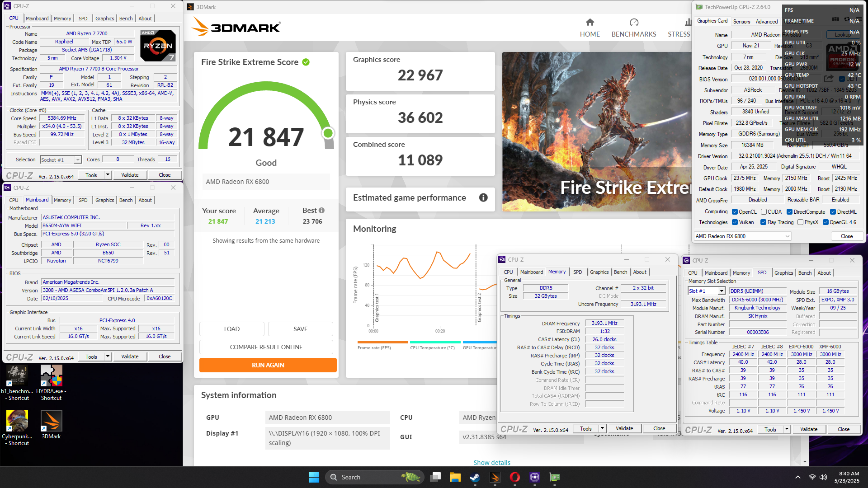The width and height of the screenshot is (868, 488).
Task: Click the green score gauge indicator knob
Action: [x=328, y=133]
